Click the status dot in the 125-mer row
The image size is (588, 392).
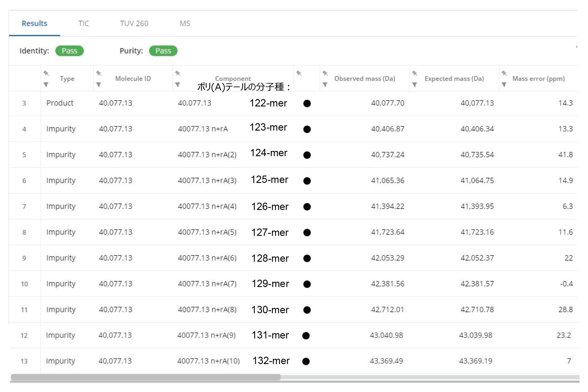pyautogui.click(x=307, y=181)
